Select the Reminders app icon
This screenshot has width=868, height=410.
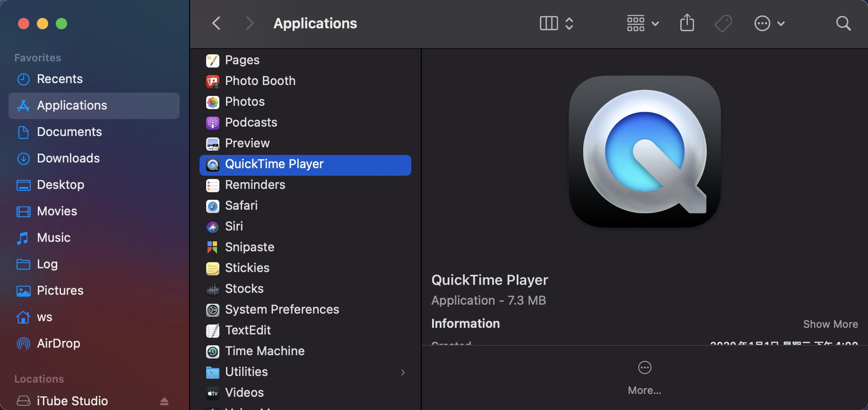coord(213,185)
